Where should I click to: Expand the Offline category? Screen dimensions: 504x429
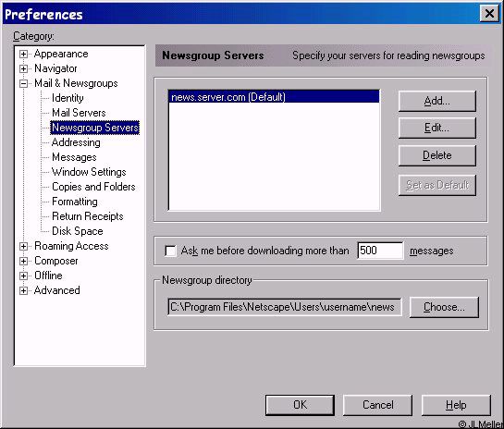click(23, 276)
